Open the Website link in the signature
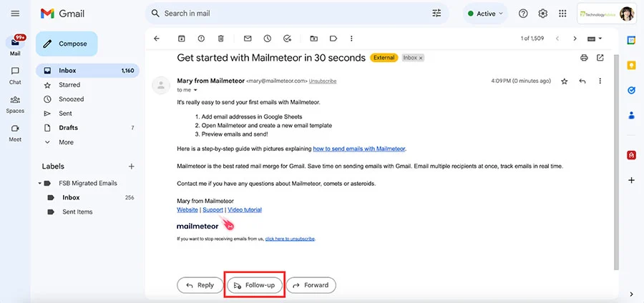Viewport: 644px width, 303px height. pyautogui.click(x=187, y=210)
